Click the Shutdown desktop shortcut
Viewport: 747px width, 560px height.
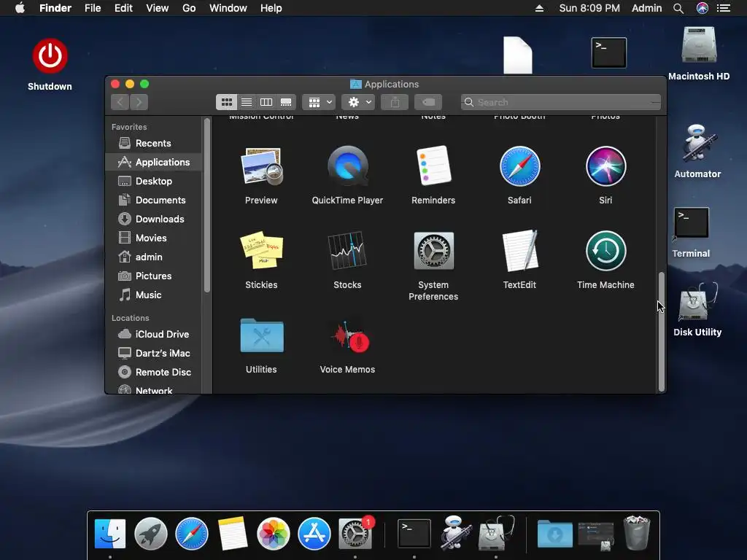point(50,55)
